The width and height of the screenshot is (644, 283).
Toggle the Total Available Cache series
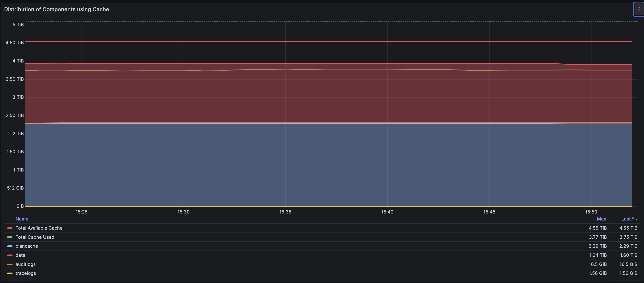[39, 228]
